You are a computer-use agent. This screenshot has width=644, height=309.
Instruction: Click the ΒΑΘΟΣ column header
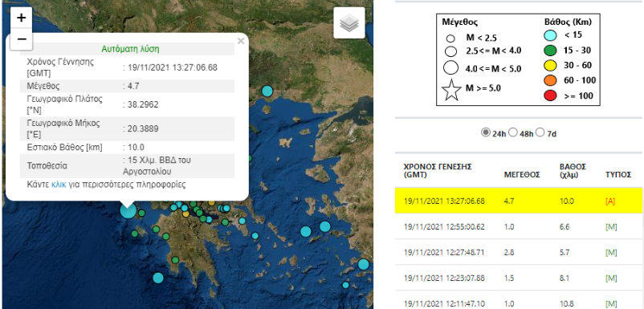(573, 171)
